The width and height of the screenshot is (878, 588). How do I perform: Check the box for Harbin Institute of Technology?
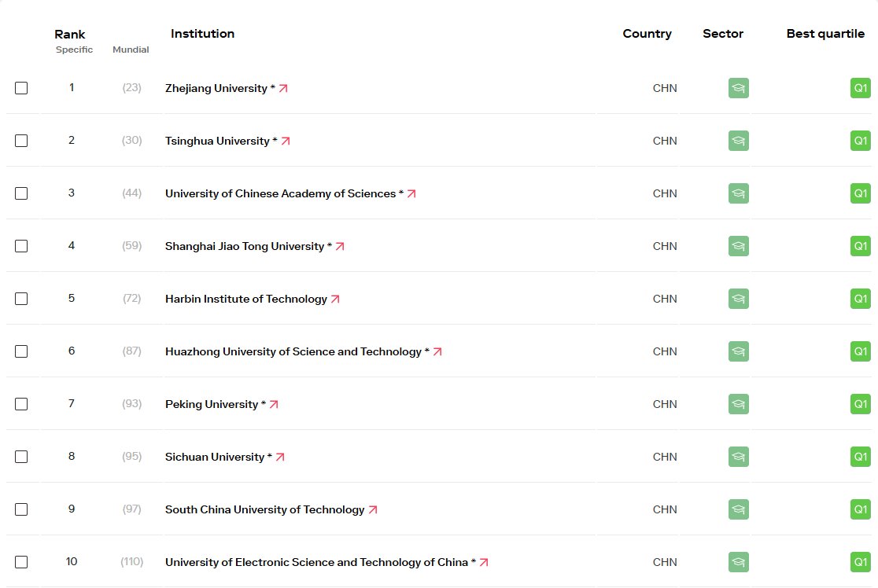click(21, 298)
